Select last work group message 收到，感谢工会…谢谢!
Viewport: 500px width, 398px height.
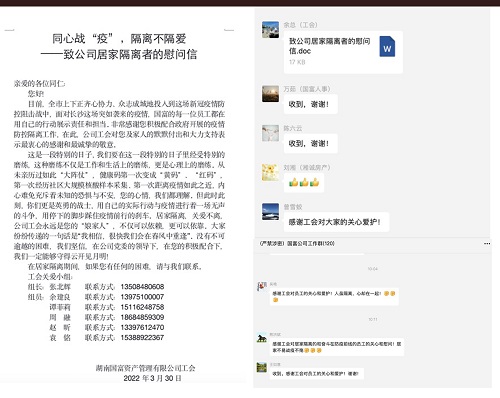[x=317, y=374]
